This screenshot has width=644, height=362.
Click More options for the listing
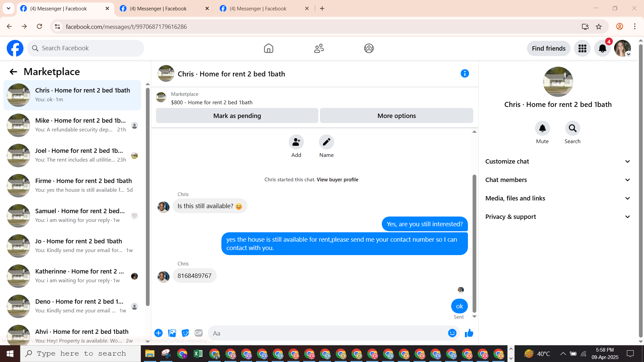pos(396,116)
